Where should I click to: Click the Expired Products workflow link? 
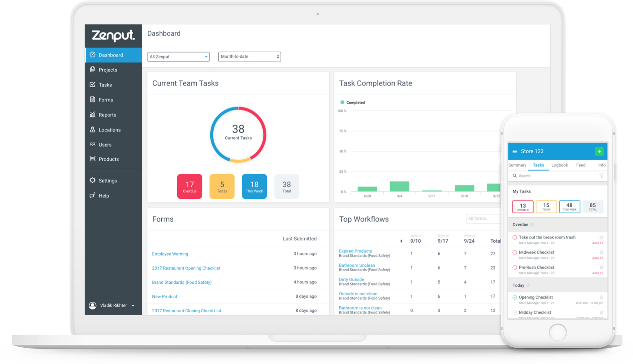point(355,251)
